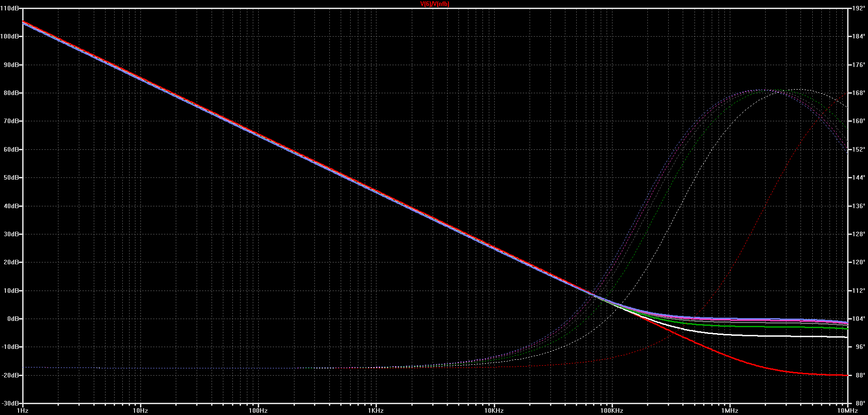Click the 80dB magnitude axis label
The height and width of the screenshot is (415, 868).
tap(11, 93)
